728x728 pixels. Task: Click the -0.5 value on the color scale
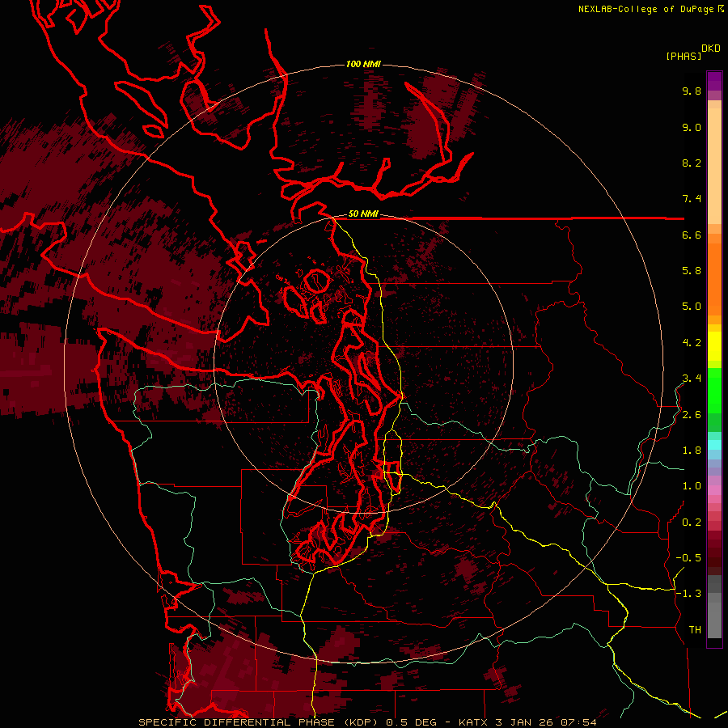pyautogui.click(x=688, y=557)
